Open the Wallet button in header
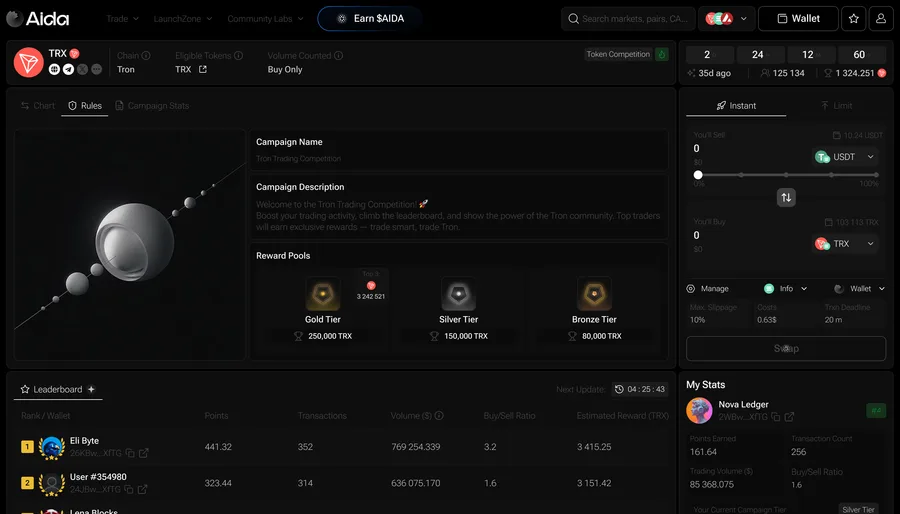Image resolution: width=900 pixels, height=514 pixels. (798, 18)
